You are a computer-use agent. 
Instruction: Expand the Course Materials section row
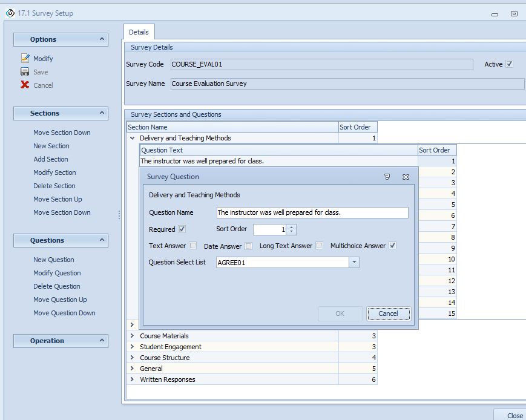(x=132, y=336)
